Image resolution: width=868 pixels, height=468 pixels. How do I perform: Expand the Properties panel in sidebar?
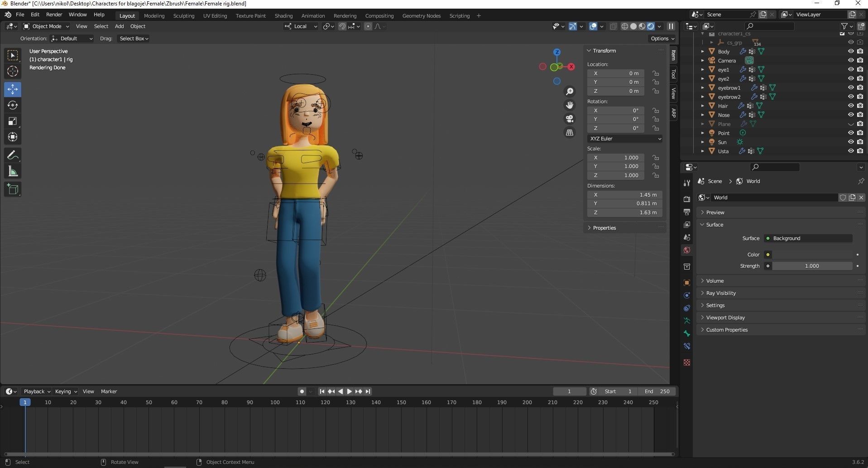604,228
